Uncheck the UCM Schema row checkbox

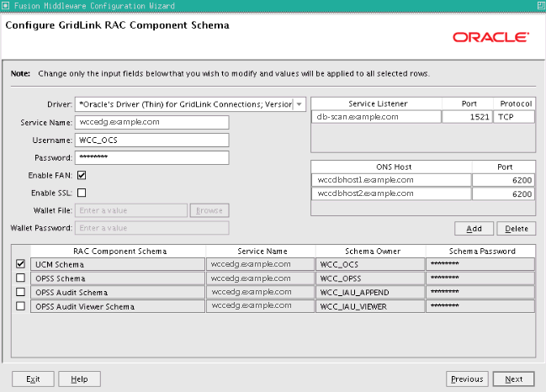pyautogui.click(x=20, y=264)
